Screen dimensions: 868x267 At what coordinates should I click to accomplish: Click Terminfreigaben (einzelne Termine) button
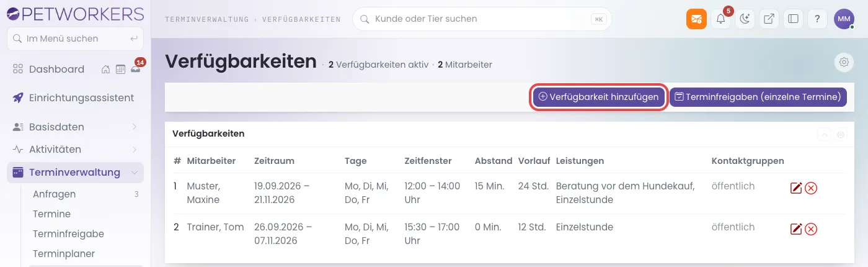point(758,97)
